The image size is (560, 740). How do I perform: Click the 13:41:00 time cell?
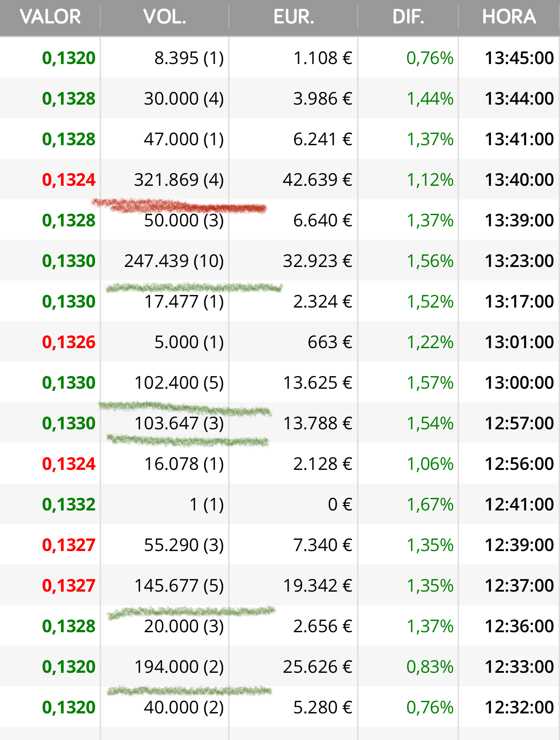point(519,139)
